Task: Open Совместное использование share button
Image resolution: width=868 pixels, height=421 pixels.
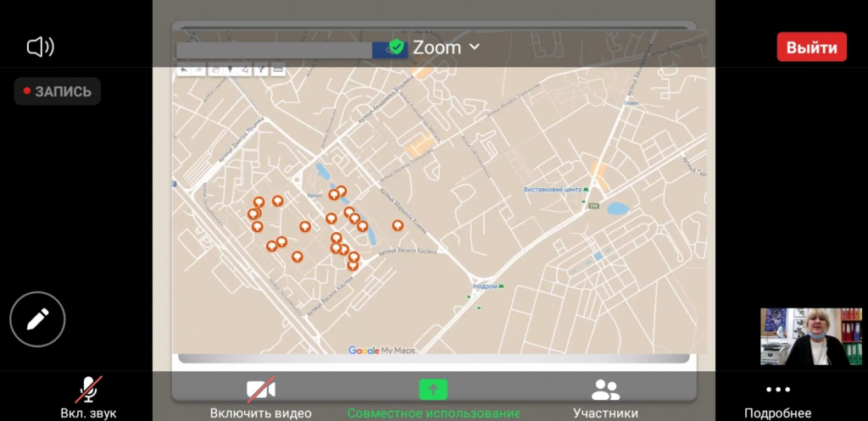Action: [433, 396]
